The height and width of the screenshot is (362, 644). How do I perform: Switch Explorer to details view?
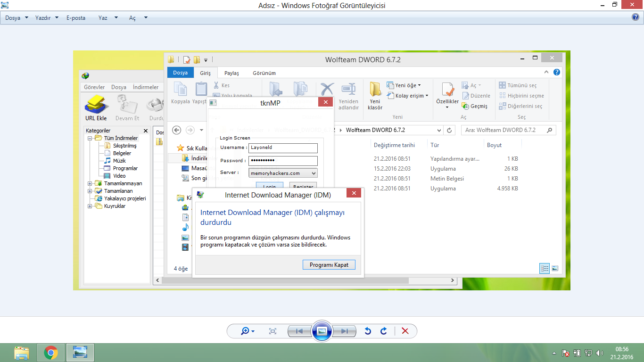[545, 268]
